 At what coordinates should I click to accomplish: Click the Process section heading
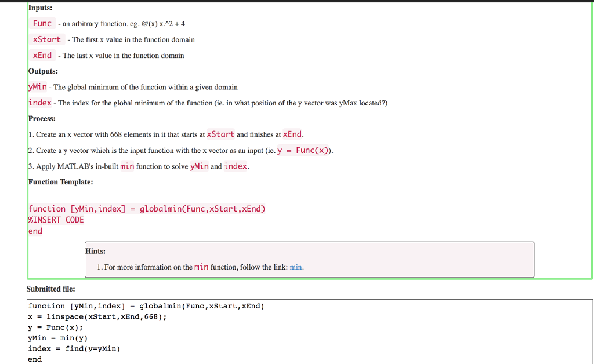pyautogui.click(x=41, y=118)
